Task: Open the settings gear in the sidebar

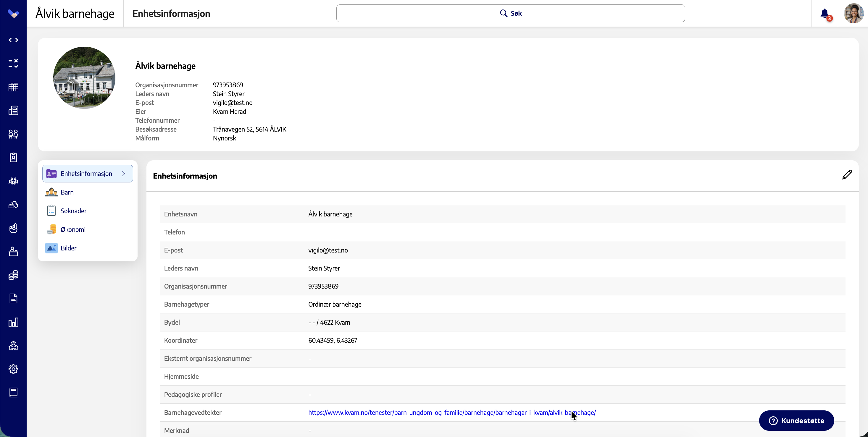Action: (13, 369)
